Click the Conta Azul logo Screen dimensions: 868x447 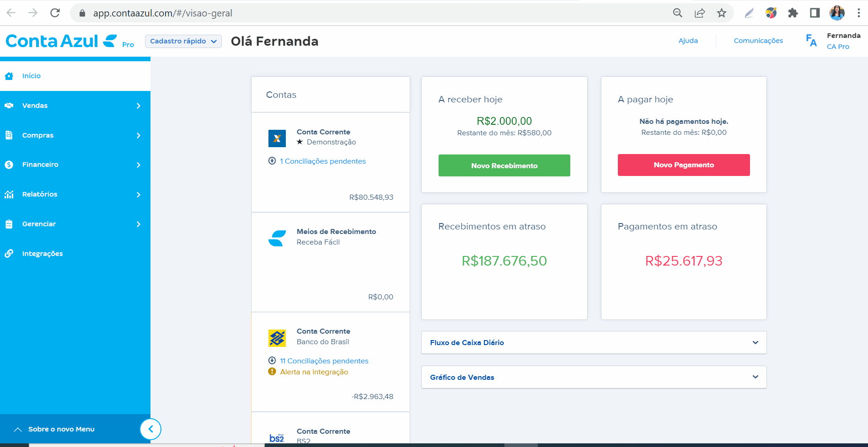[62, 41]
